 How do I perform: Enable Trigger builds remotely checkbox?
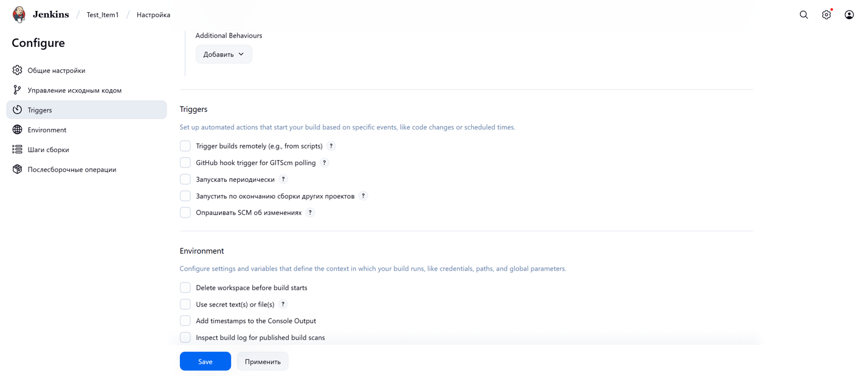pyautogui.click(x=185, y=146)
